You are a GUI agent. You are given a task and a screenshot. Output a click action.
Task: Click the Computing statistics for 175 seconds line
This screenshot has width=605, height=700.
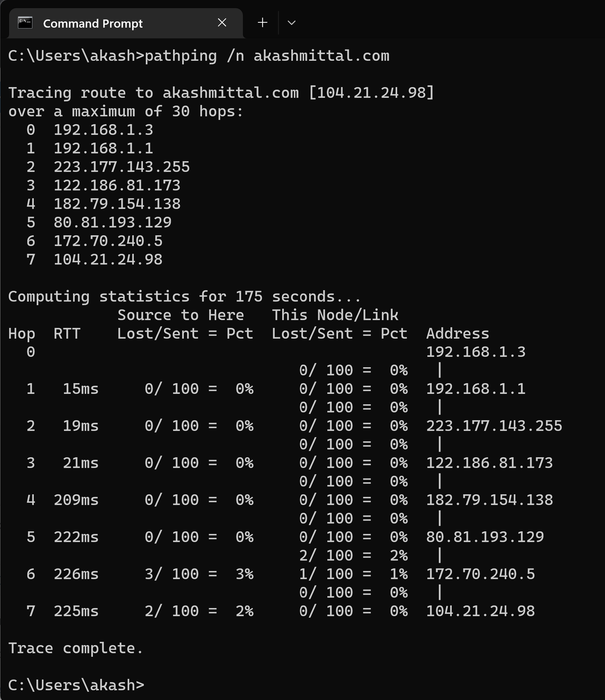coord(185,297)
